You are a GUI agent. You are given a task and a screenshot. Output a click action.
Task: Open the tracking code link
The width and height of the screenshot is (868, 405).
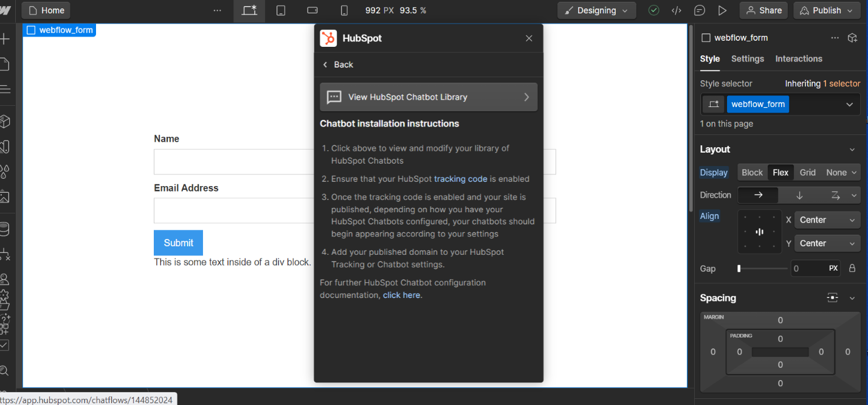(461, 179)
